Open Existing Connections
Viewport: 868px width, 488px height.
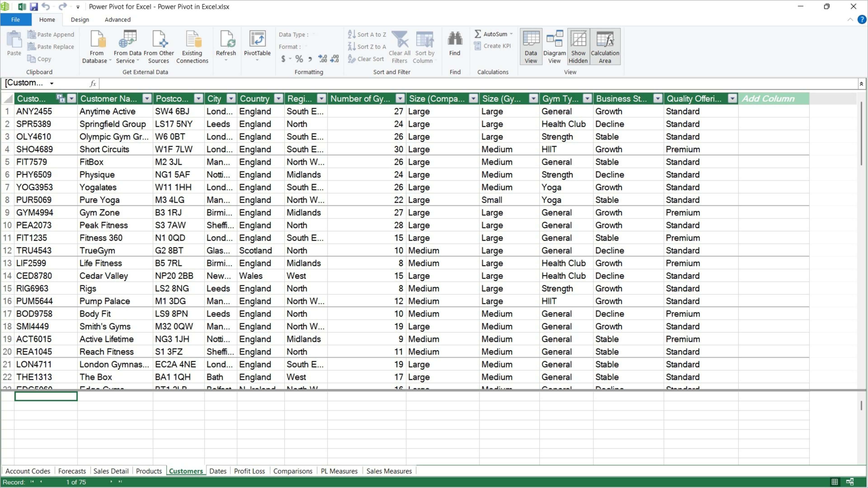click(x=192, y=40)
